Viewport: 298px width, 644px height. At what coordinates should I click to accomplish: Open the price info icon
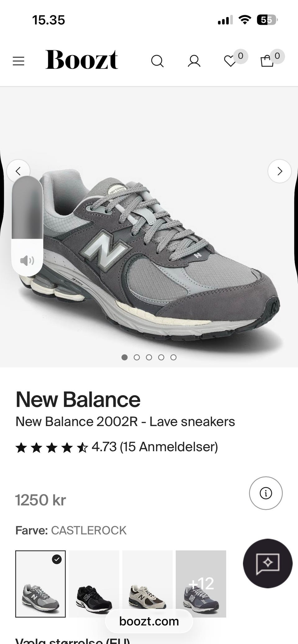[x=266, y=493]
